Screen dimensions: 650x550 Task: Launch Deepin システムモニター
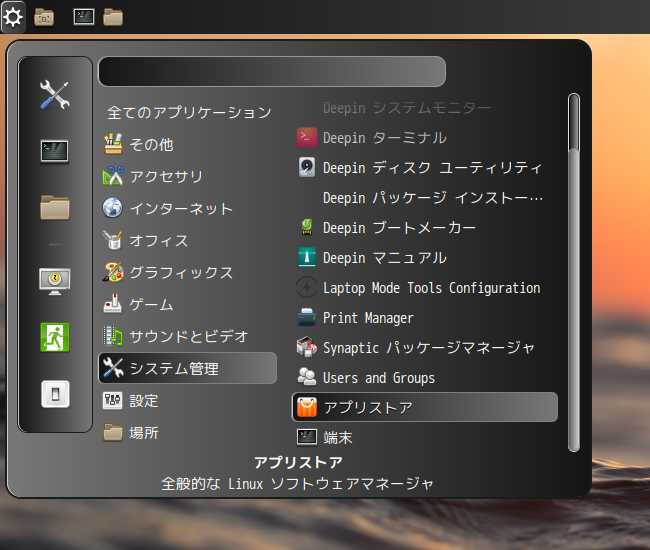(x=407, y=108)
